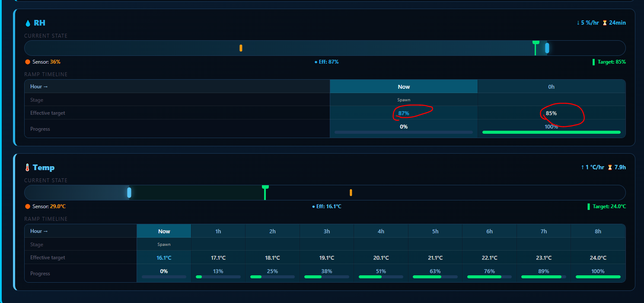Click the 7.9h remaining time text
644x303 pixels.
click(x=620, y=168)
